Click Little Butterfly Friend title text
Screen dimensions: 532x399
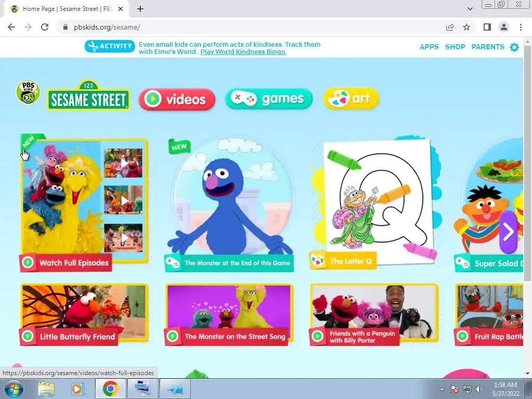coord(77,337)
